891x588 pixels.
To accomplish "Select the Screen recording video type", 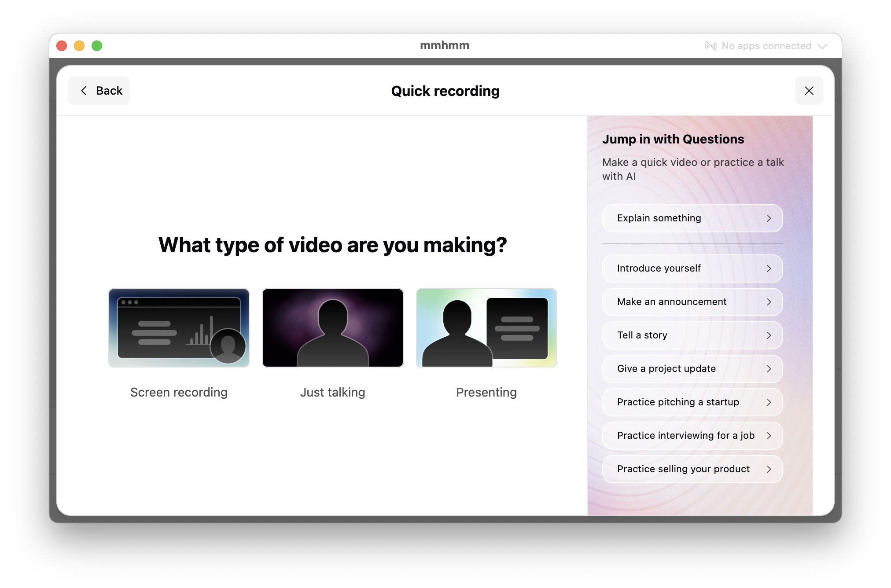I will coord(178,328).
